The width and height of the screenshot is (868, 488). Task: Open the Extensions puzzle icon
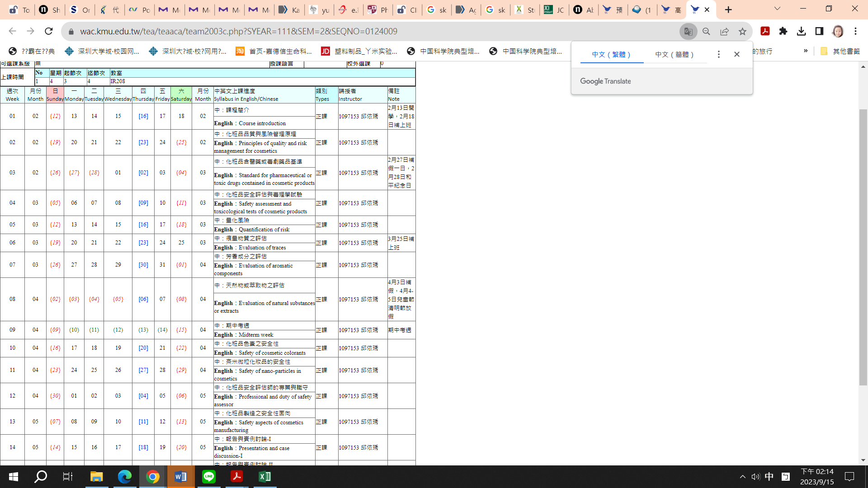click(783, 31)
